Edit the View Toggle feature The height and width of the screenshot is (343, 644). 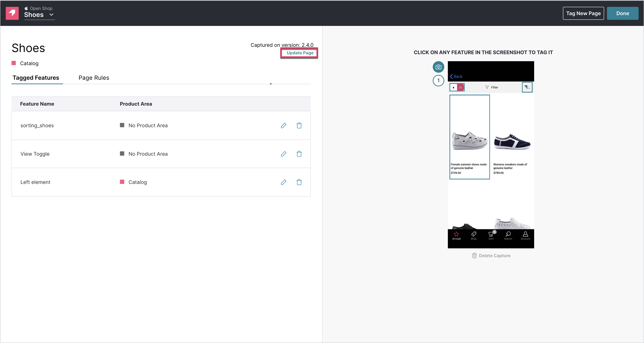pyautogui.click(x=283, y=154)
